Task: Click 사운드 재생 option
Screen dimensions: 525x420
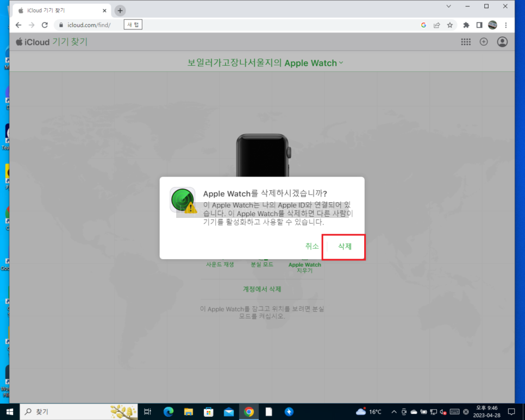Action: 220,265
